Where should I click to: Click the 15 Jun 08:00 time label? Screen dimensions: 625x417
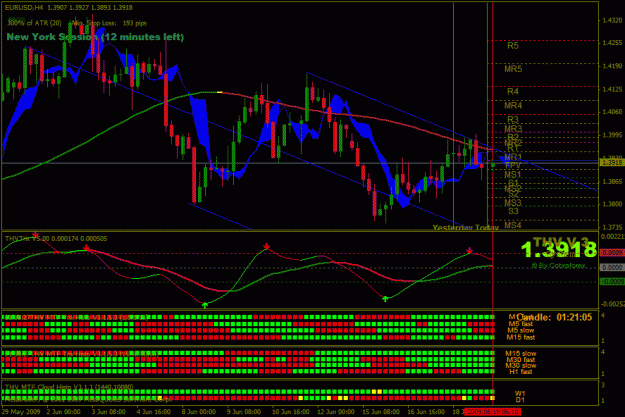pos(381,411)
